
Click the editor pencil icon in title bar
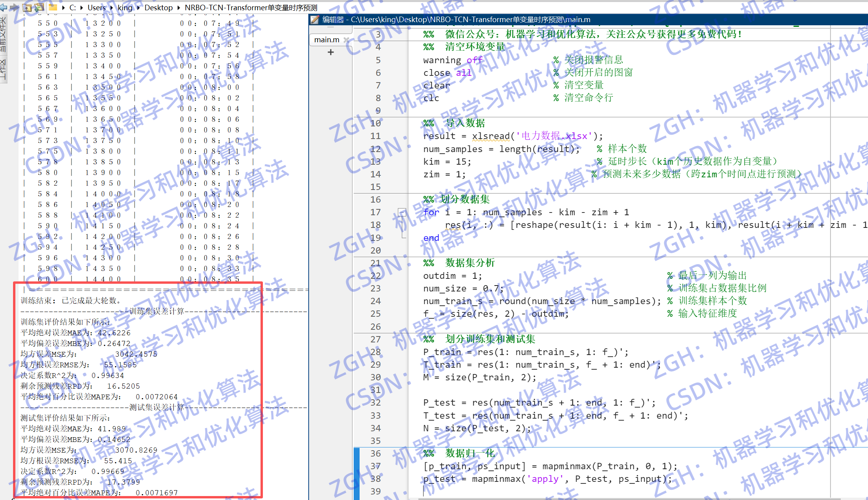314,19
